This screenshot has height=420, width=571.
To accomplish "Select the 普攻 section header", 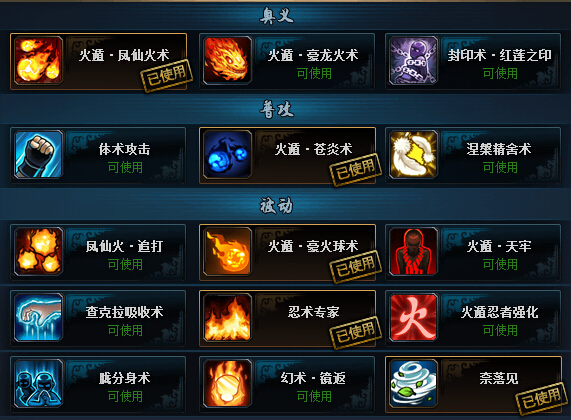I will [277, 109].
